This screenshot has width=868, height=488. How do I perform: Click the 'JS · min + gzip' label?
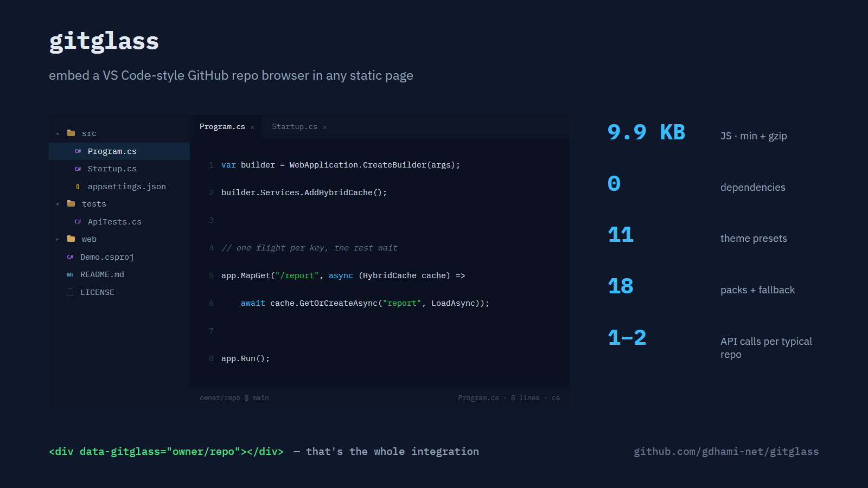[754, 136]
